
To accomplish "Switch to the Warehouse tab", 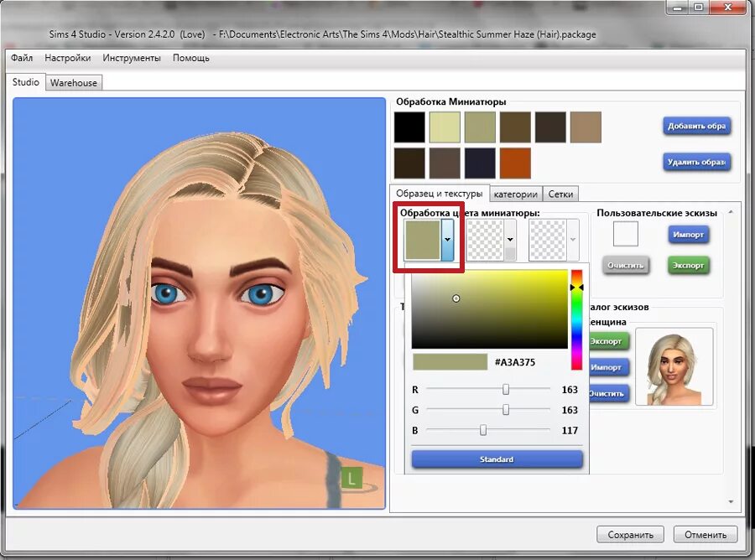I will (73, 82).
